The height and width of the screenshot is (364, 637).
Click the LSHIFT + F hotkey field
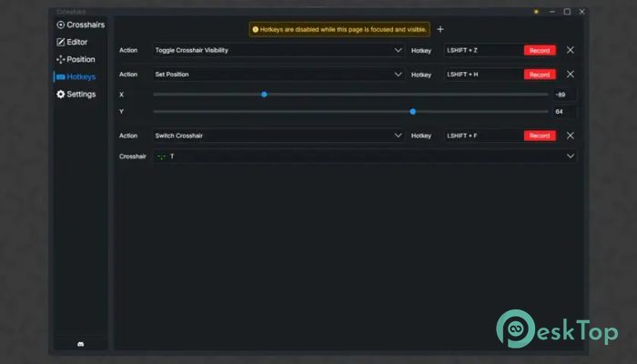tap(483, 136)
